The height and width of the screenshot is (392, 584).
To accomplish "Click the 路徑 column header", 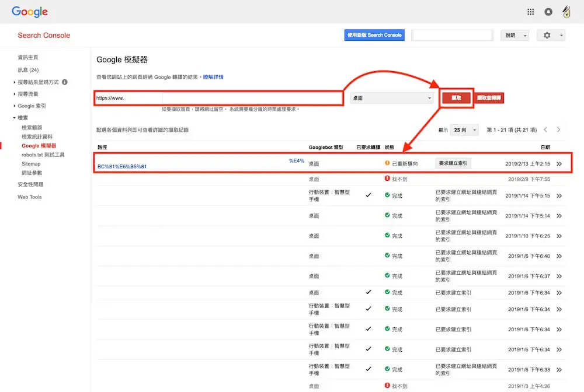I will [x=102, y=147].
